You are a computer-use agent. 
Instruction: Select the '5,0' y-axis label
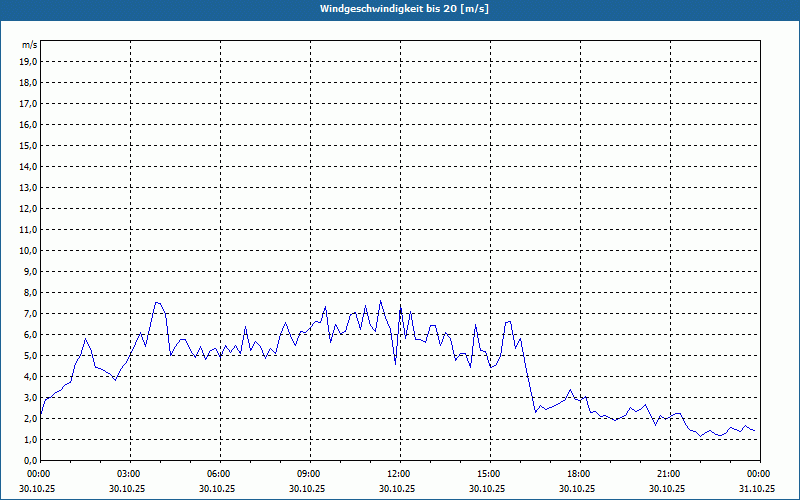[30, 356]
